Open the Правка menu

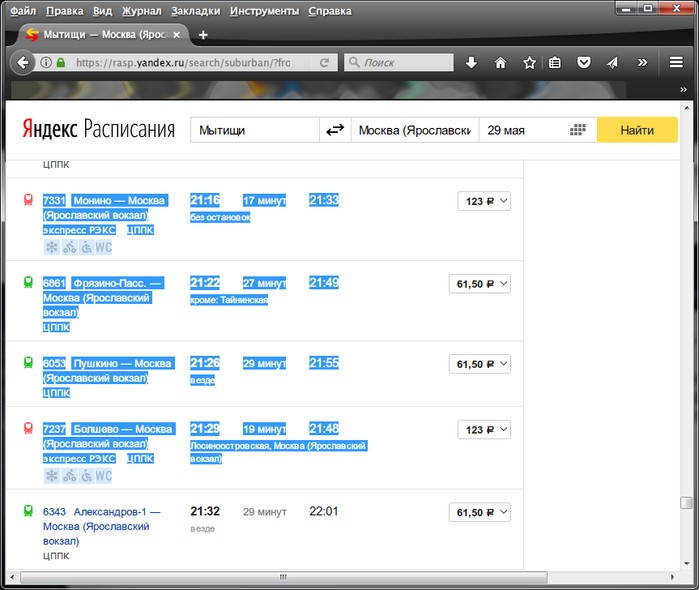(x=65, y=11)
